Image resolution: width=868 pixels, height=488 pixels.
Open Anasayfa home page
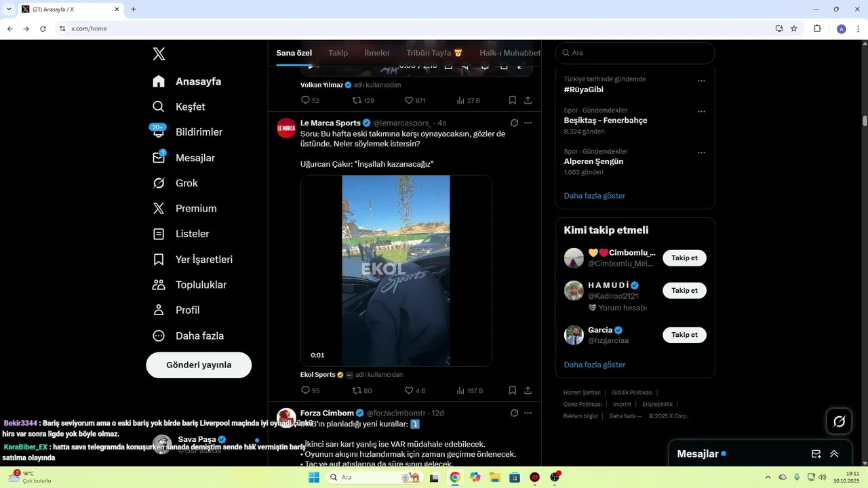pos(187,81)
